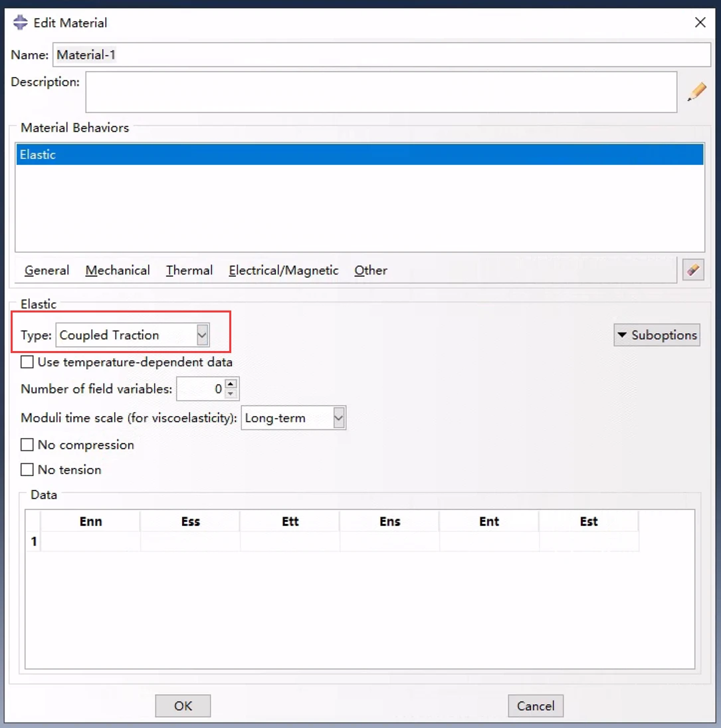Click inside the Description text box
Viewport: 721px width, 728px height.
[x=381, y=92]
